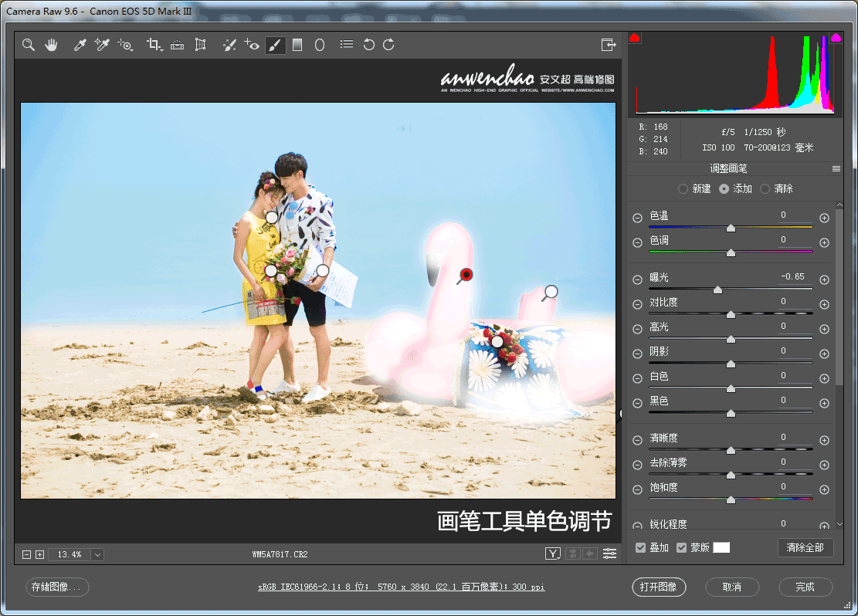
Task: Select the 添加 radio option
Action: tap(724, 189)
